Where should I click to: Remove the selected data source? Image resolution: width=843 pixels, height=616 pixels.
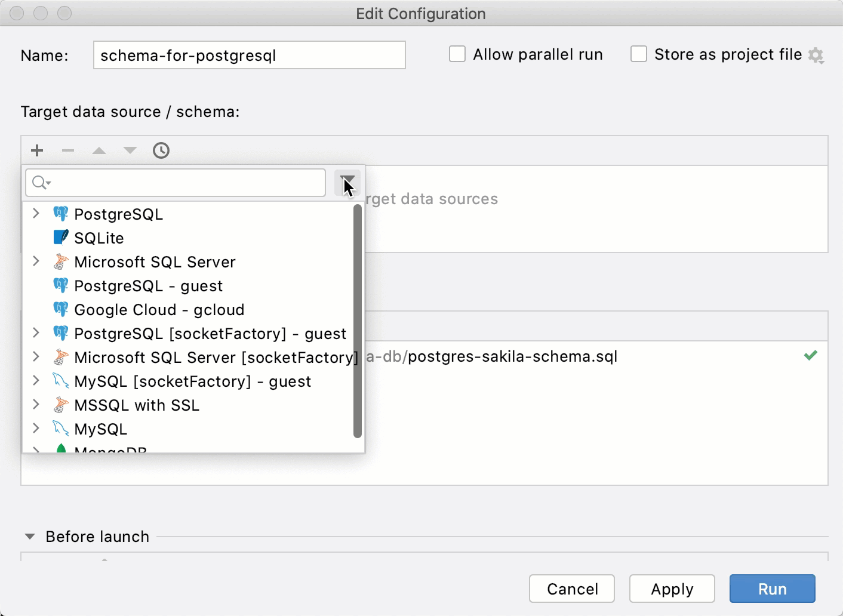pos(68,150)
